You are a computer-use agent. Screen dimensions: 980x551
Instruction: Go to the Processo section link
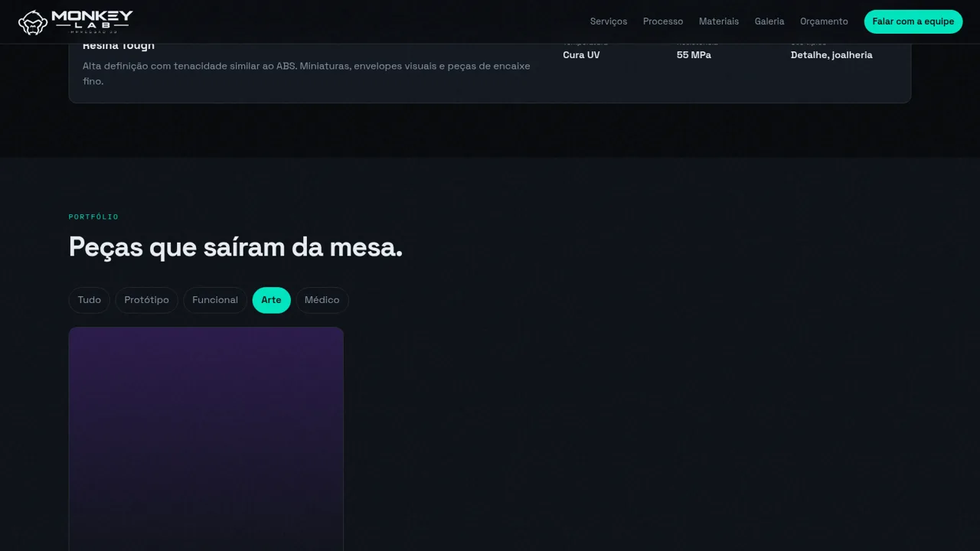click(x=663, y=21)
